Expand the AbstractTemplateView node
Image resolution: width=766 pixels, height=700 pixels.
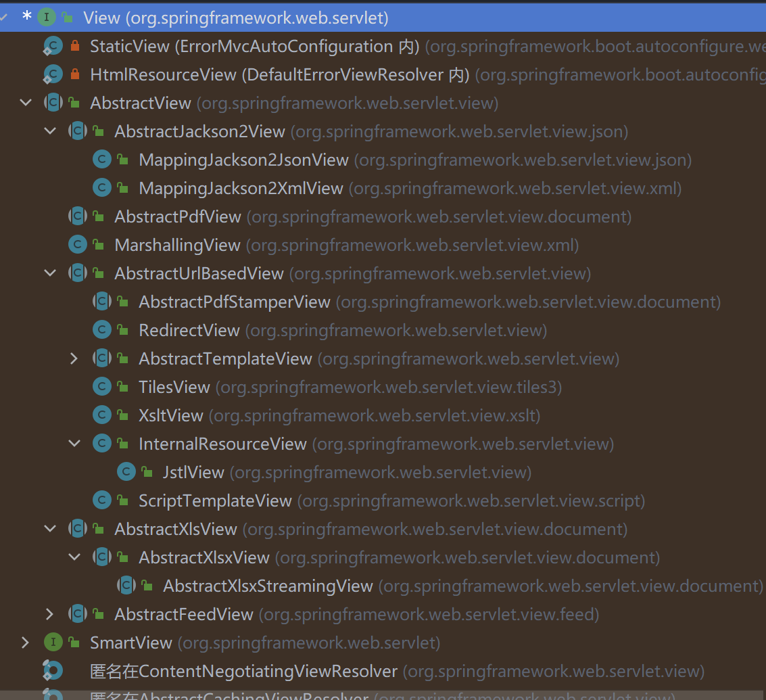coord(74,358)
